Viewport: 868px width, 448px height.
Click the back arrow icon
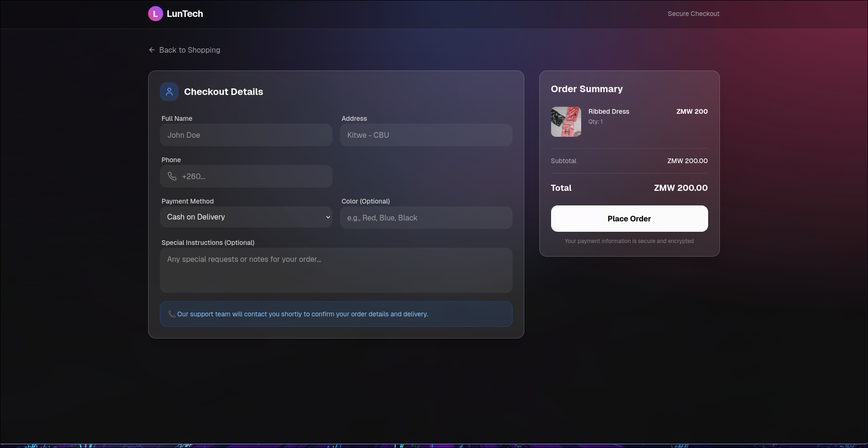(x=152, y=50)
